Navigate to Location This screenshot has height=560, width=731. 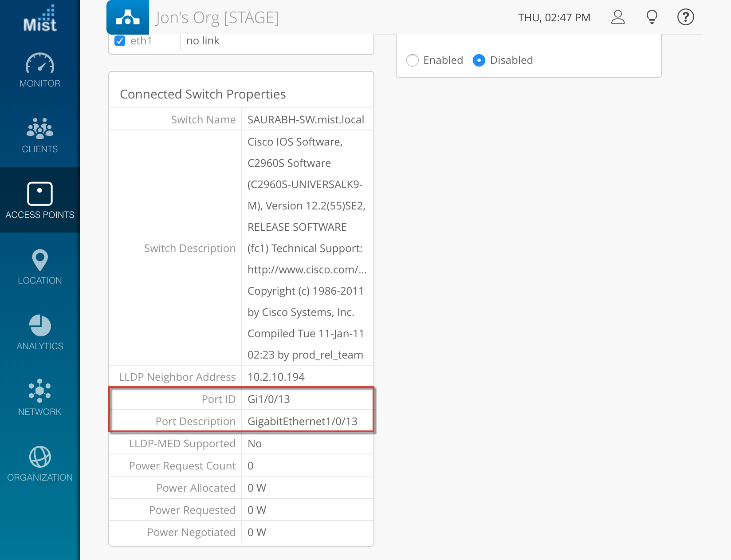pyautogui.click(x=40, y=267)
